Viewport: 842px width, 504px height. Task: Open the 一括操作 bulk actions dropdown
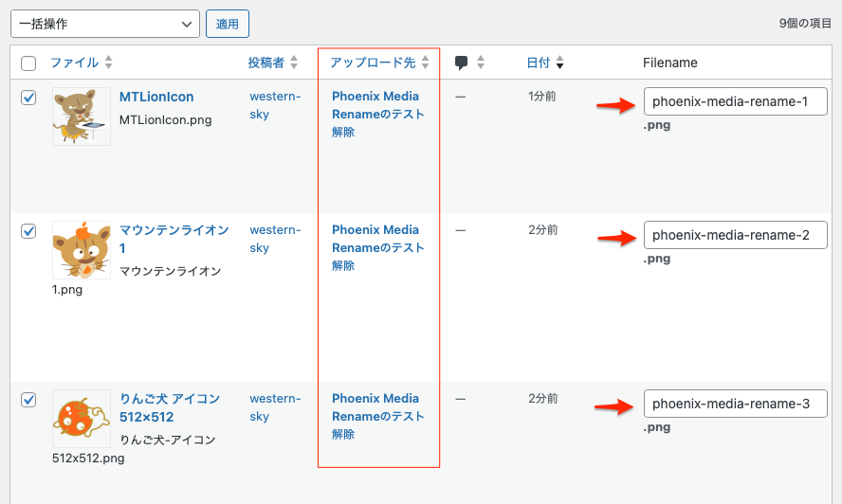pos(104,24)
